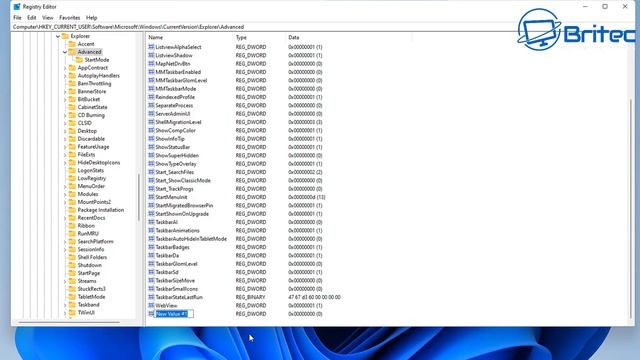Click the New Value #1 name edit box
This screenshot has width=640, height=360.
tap(174, 314)
